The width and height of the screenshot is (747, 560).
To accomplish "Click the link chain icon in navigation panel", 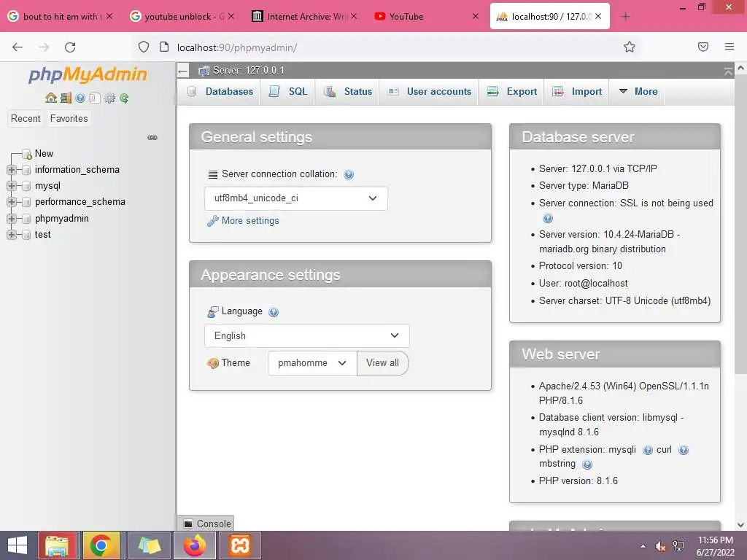I will pyautogui.click(x=152, y=138).
